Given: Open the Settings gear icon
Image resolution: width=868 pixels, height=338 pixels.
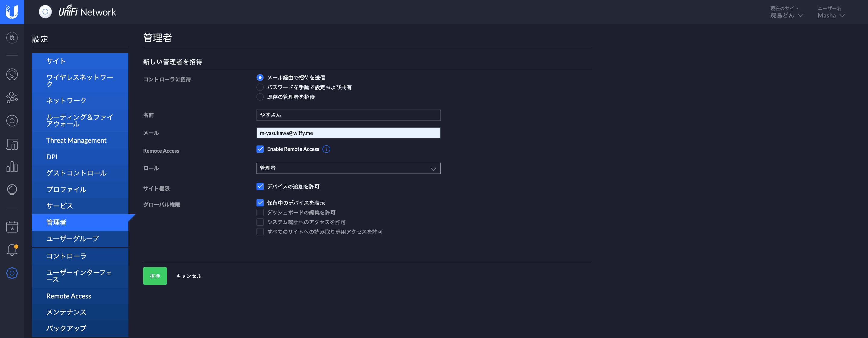Looking at the screenshot, I should click(12, 273).
